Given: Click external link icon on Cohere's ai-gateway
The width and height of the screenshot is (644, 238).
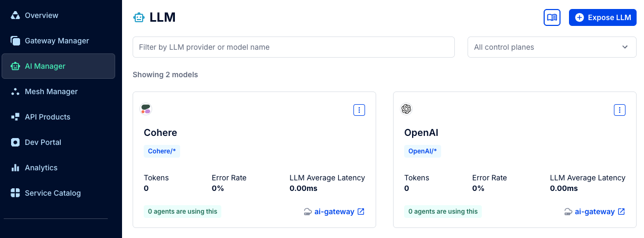Looking at the screenshot, I should point(361,212).
